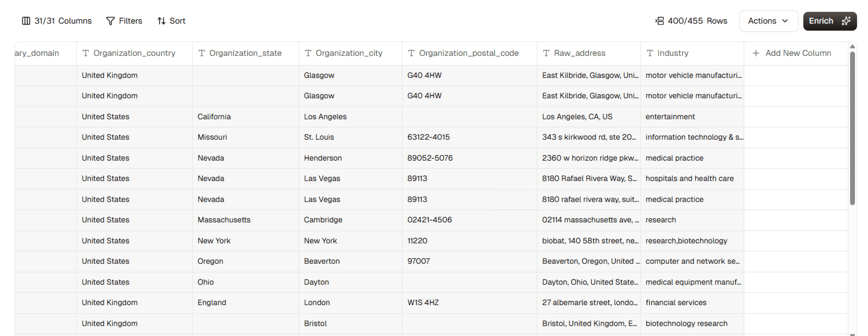Click text type icon on Raw_address header
The width and height of the screenshot is (868, 336).
point(546,53)
